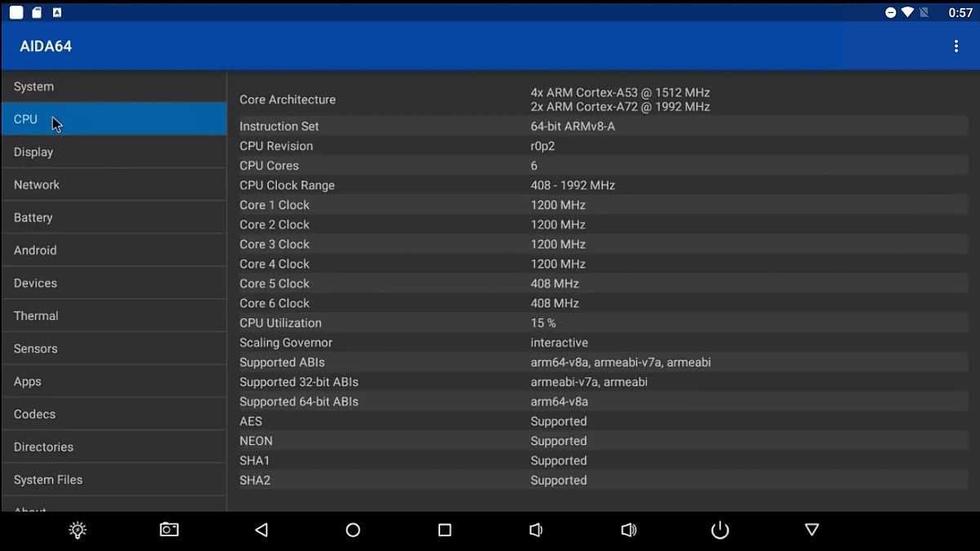
Task: Adjust screen brightness via the brightness icon
Action: (x=77, y=530)
